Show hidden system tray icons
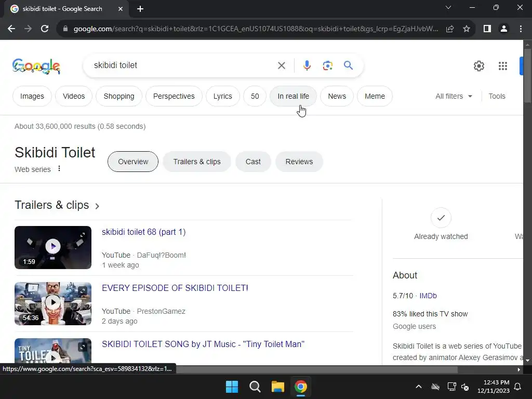 (419, 387)
